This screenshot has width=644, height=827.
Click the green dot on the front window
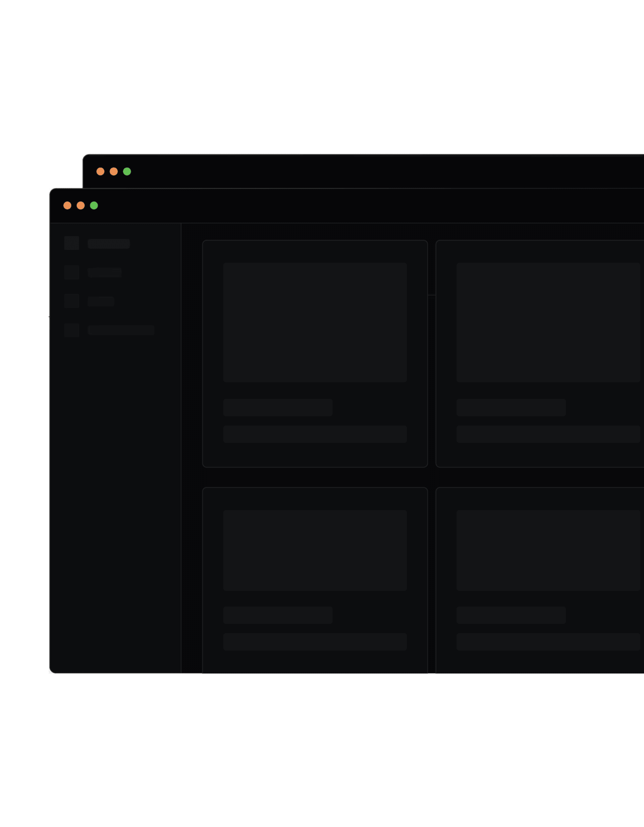click(x=94, y=206)
